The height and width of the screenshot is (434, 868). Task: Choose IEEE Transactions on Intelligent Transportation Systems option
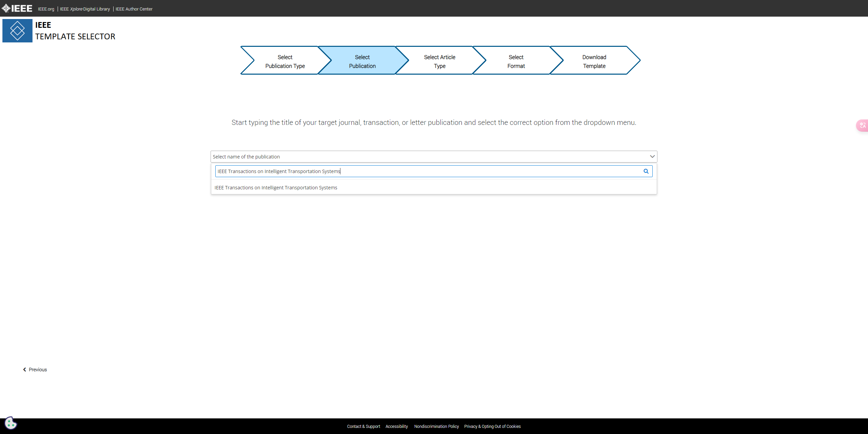pyautogui.click(x=276, y=188)
